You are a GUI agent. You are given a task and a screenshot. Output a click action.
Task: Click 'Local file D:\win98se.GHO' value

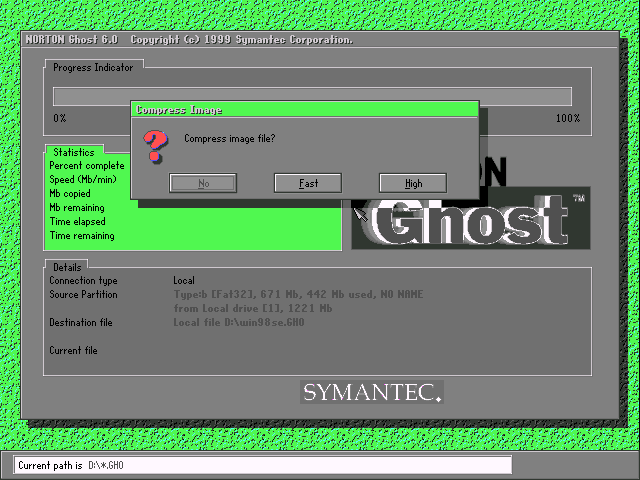click(x=239, y=322)
